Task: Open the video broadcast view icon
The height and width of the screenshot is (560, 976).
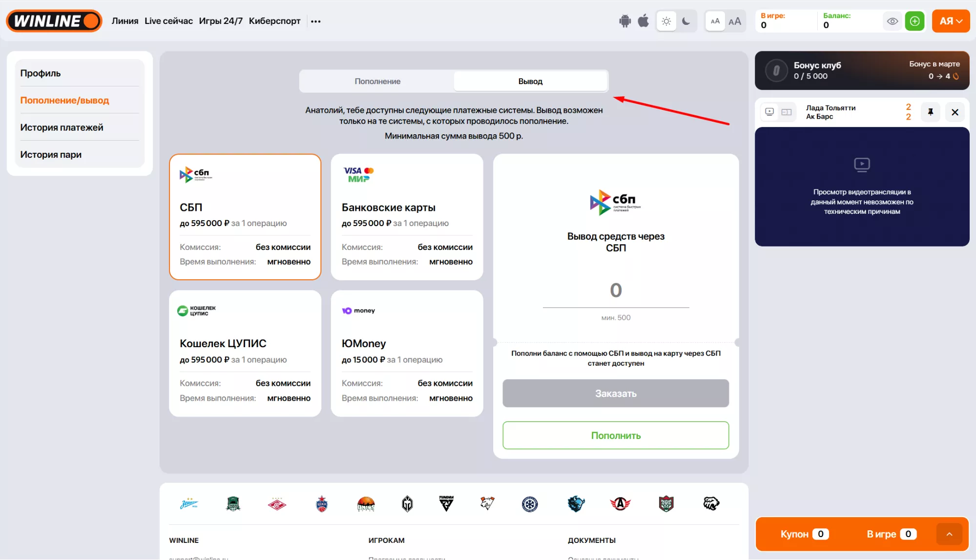Action: pos(769,112)
